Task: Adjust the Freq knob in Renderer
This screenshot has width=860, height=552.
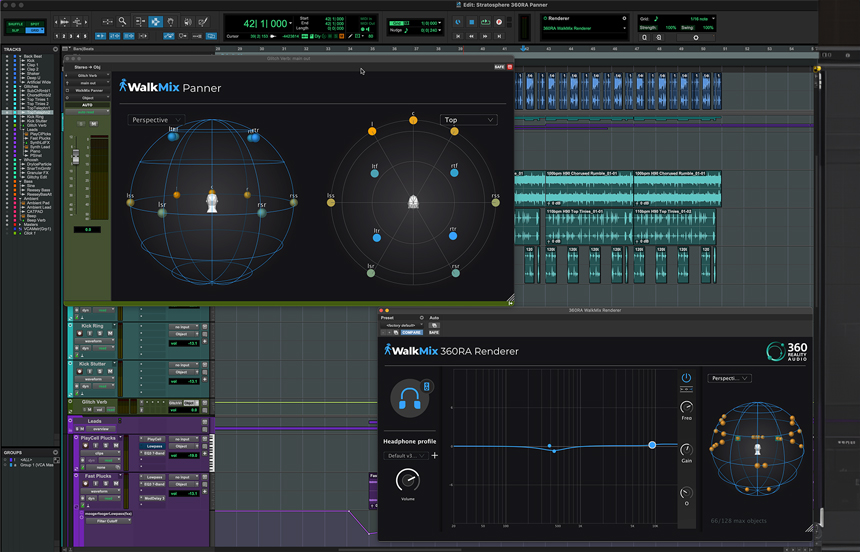Action: (x=686, y=407)
